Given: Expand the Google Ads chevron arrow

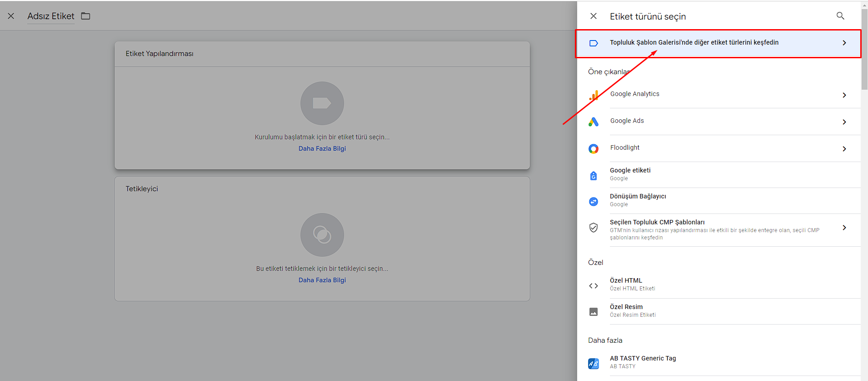Looking at the screenshot, I should (844, 122).
